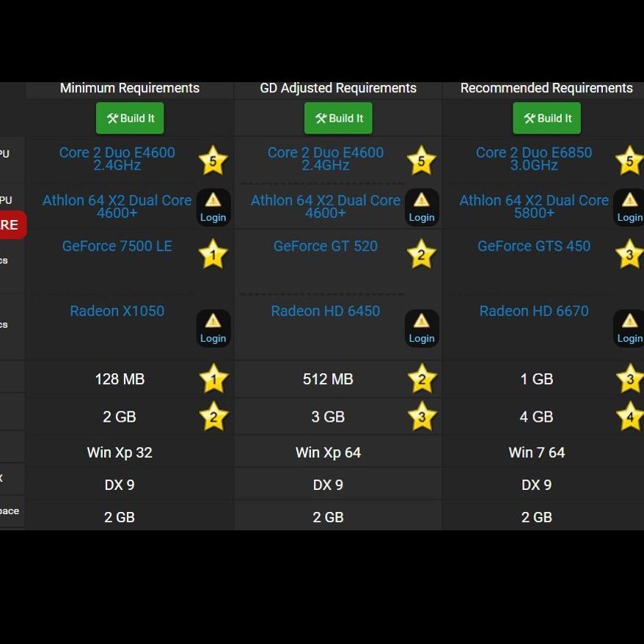Click the 2-star icon next to 512 MB
Viewport: 644px width, 644px height.
[x=421, y=378]
